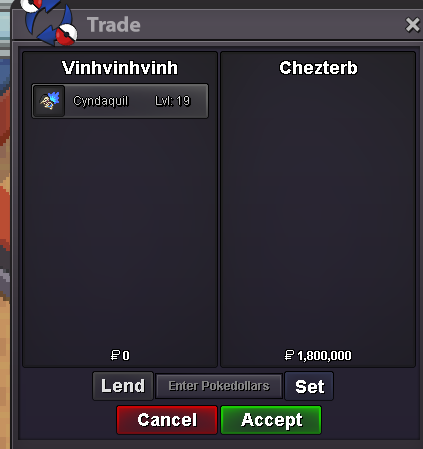Click the Lvl: 19 label
423x449 pixels.
pos(172,101)
